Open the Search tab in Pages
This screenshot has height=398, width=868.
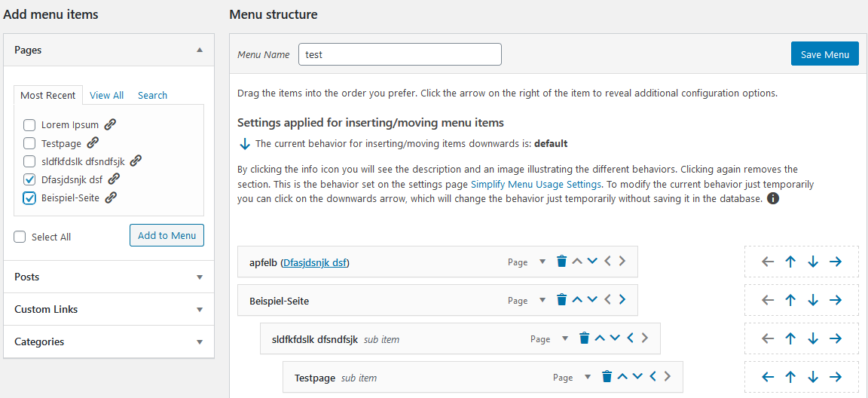pyautogui.click(x=152, y=95)
